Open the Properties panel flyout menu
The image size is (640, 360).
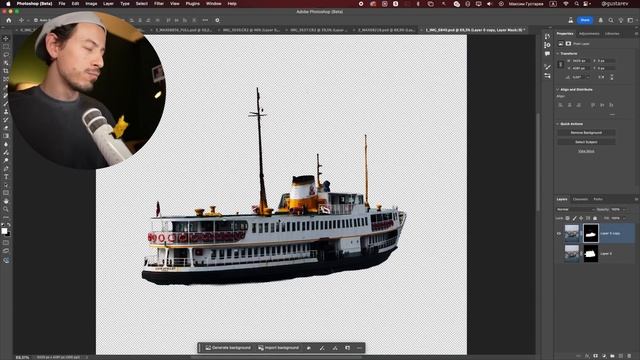[636, 33]
